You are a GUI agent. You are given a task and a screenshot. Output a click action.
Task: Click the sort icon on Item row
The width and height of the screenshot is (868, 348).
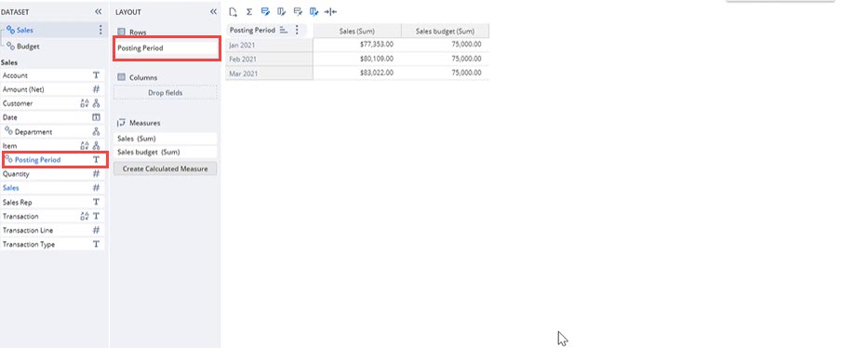point(85,145)
